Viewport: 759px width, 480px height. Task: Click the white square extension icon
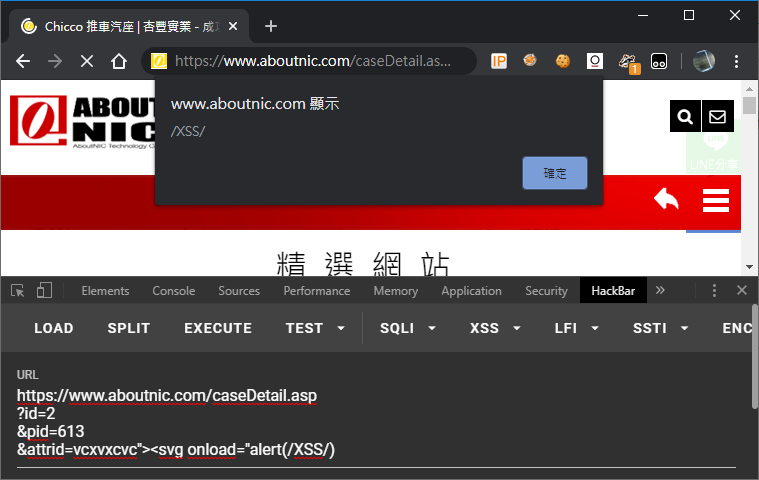[594, 61]
